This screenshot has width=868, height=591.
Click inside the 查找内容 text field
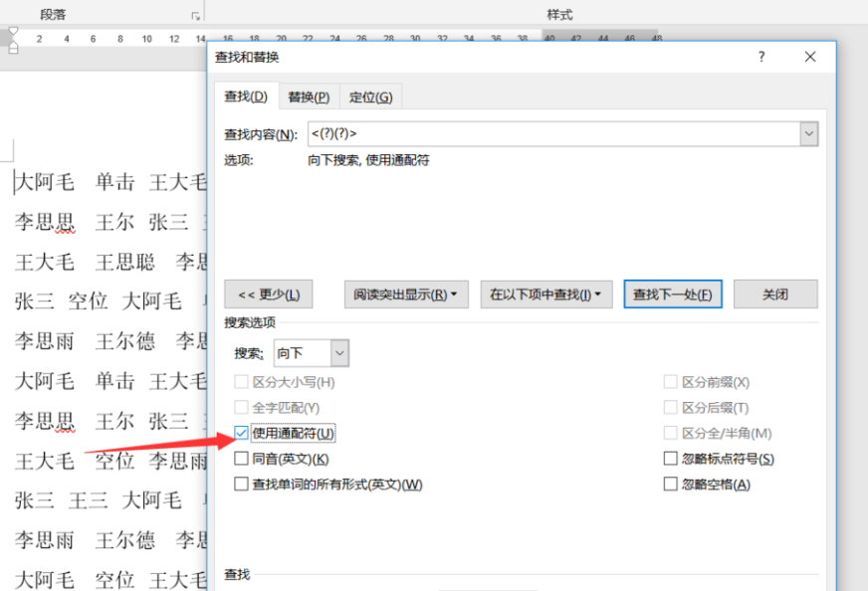[x=553, y=134]
